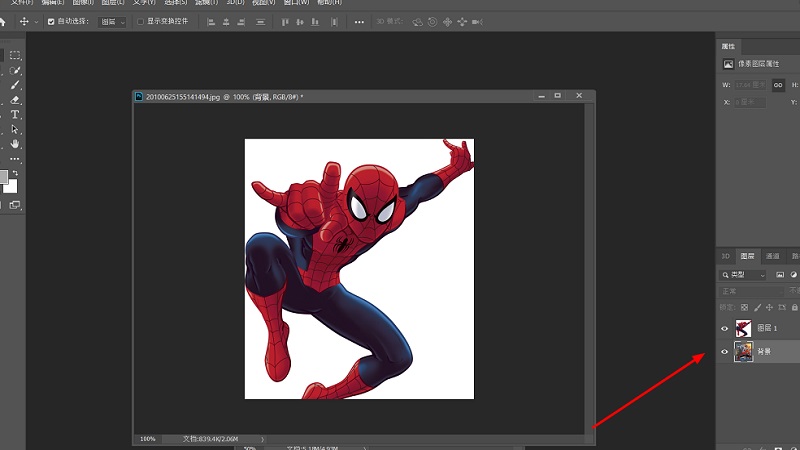Distribute horizontally button in options bar
The width and height of the screenshot is (800, 450).
[334, 22]
